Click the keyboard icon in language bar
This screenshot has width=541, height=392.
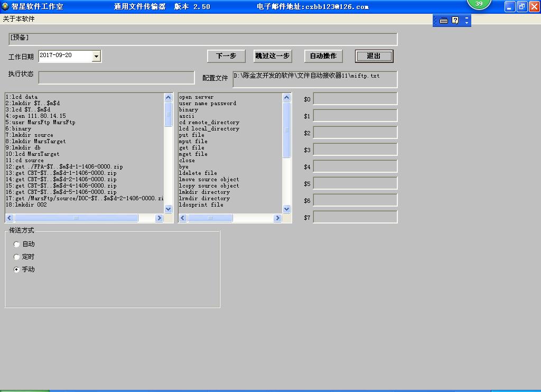(x=444, y=21)
